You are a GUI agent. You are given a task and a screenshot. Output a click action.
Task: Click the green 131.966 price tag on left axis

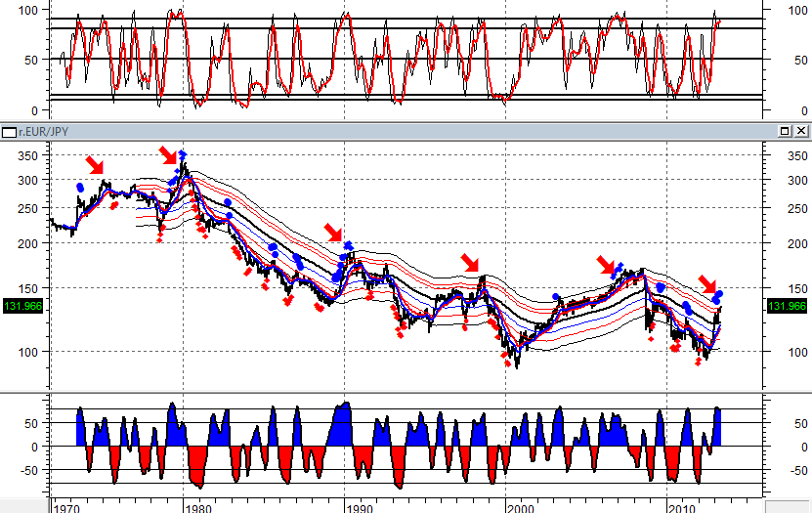click(22, 306)
